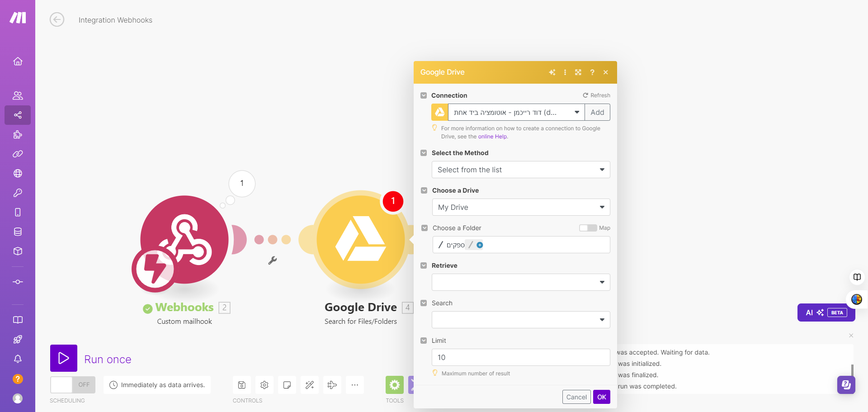Click Immediately as data arrives schedule
This screenshot has width=868, height=412.
[x=157, y=385]
